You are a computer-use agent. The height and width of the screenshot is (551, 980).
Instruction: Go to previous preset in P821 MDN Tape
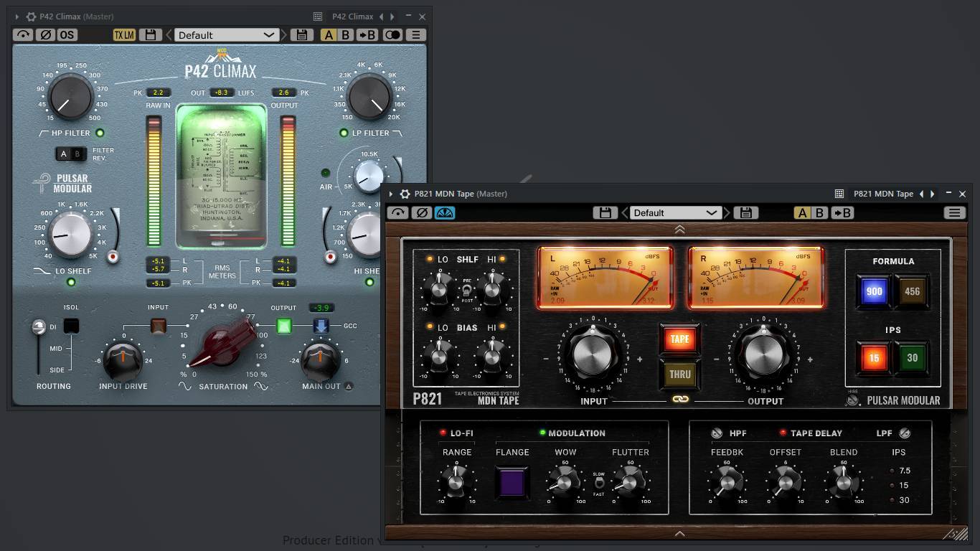tap(624, 212)
